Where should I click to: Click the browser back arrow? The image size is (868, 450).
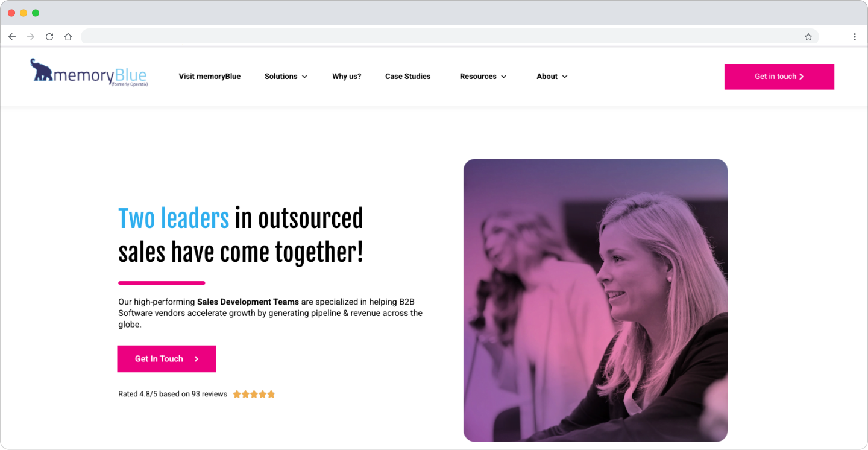coord(12,37)
